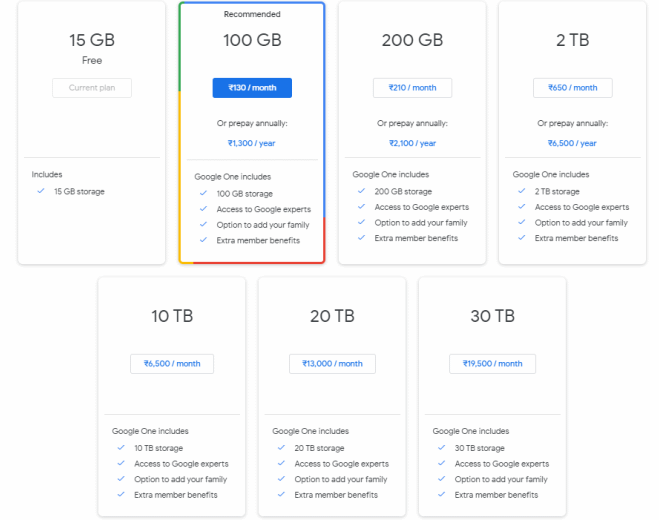Click the checkmark beside 200 GB storage
The width and height of the screenshot is (659, 520).
[361, 191]
